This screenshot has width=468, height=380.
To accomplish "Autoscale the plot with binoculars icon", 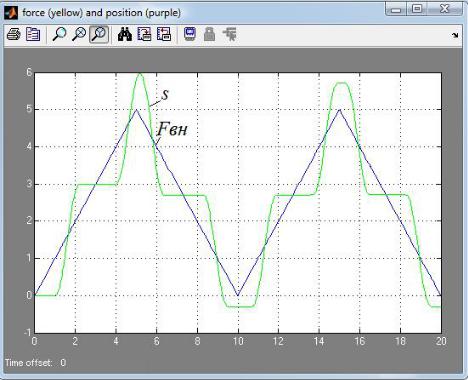I will click(125, 34).
